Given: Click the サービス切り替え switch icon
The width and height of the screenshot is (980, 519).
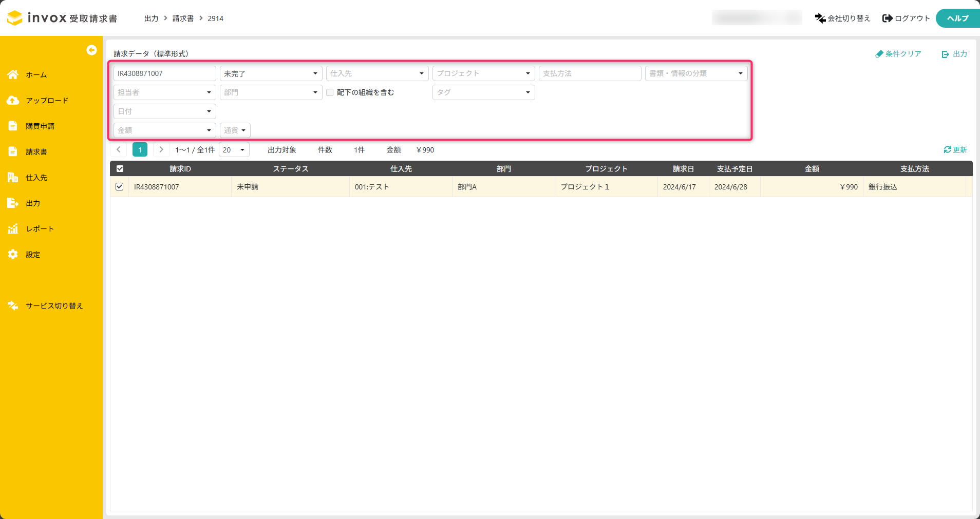Looking at the screenshot, I should pos(13,305).
